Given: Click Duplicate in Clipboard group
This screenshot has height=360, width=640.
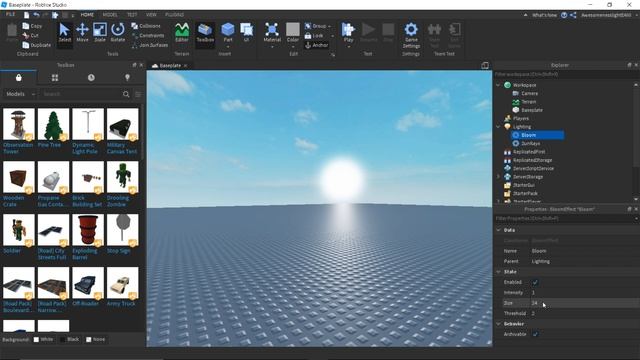Looking at the screenshot, I should pyautogui.click(x=37, y=45).
